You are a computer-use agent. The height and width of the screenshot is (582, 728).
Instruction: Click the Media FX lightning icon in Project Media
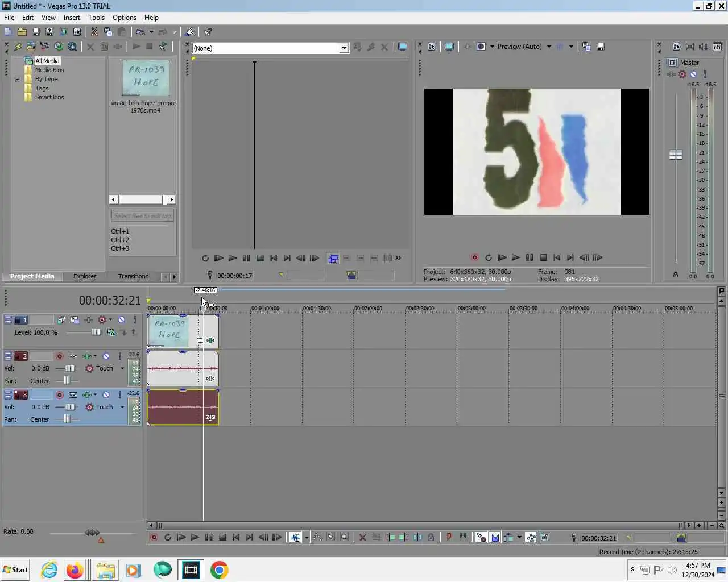click(17, 47)
